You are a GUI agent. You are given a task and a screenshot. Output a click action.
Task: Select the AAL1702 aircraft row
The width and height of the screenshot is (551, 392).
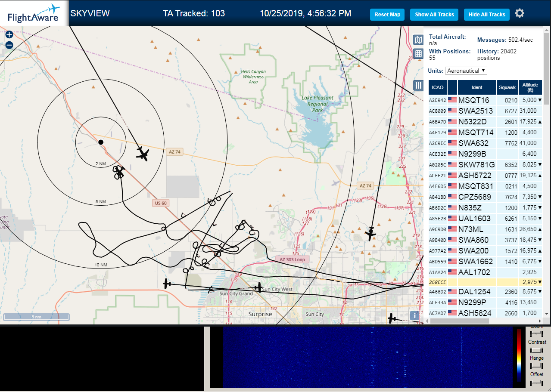tap(486, 272)
